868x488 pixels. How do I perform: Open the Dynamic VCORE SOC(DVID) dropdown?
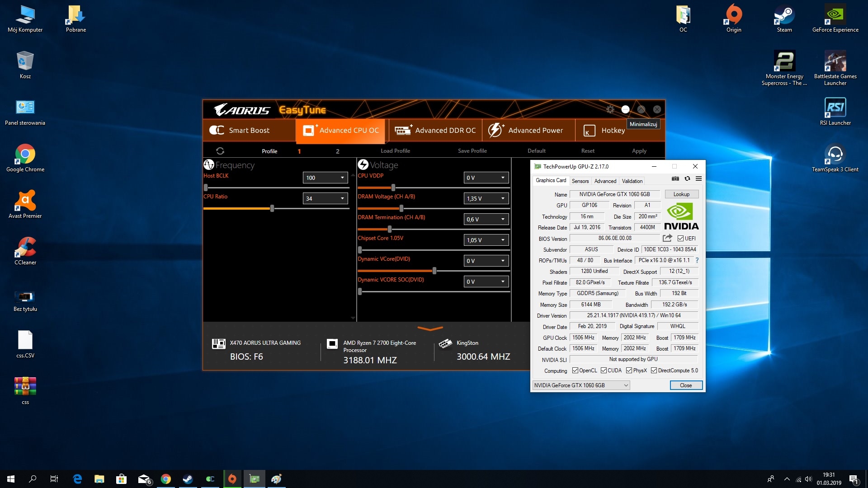point(486,282)
